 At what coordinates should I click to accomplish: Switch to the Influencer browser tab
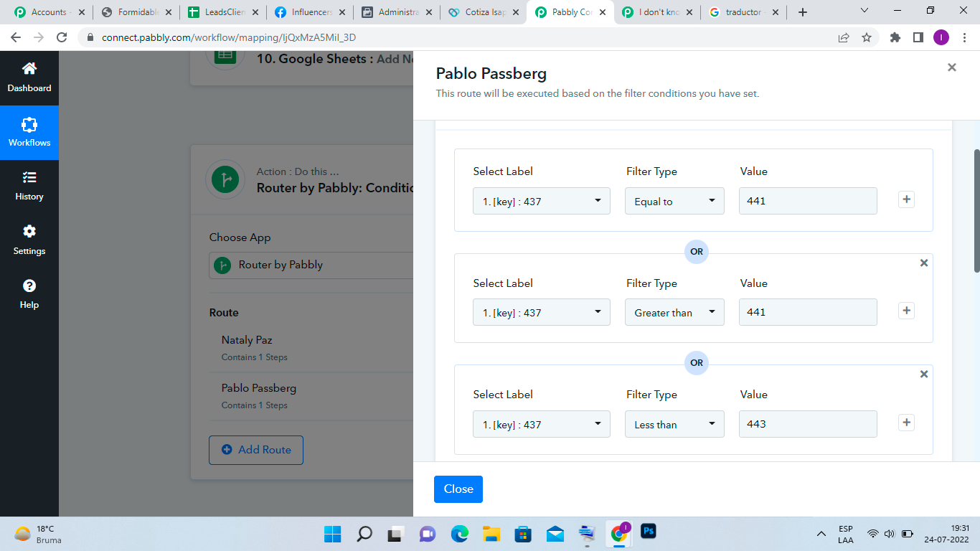311,12
